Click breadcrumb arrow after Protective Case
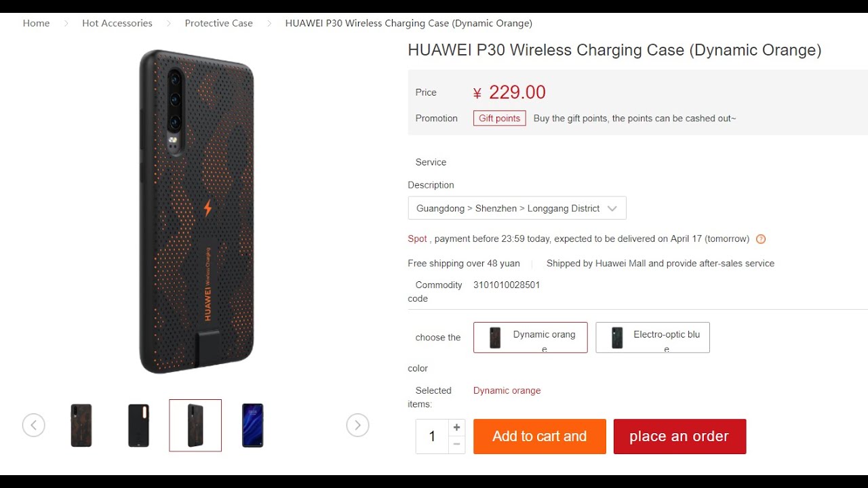 pos(269,24)
